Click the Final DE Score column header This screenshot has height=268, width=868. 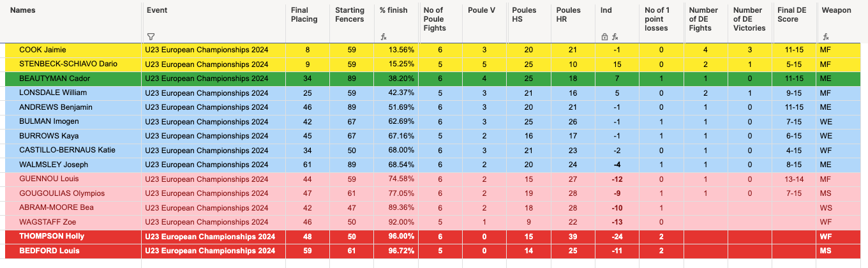(791, 15)
